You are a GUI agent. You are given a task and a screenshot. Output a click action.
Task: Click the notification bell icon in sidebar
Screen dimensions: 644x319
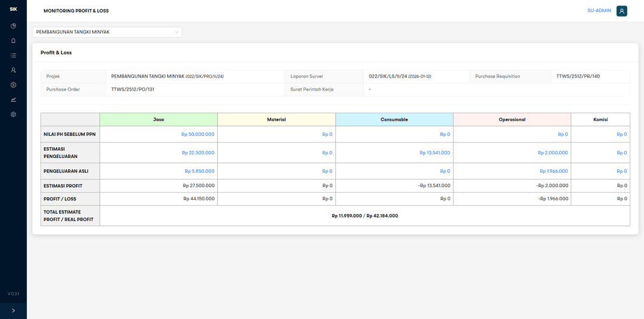[13, 41]
